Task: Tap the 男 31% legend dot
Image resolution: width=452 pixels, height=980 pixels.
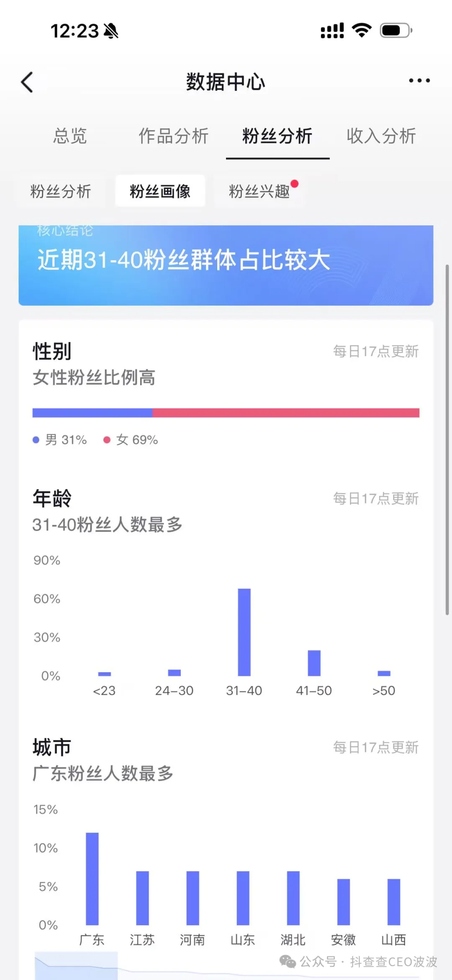Action: (36, 440)
